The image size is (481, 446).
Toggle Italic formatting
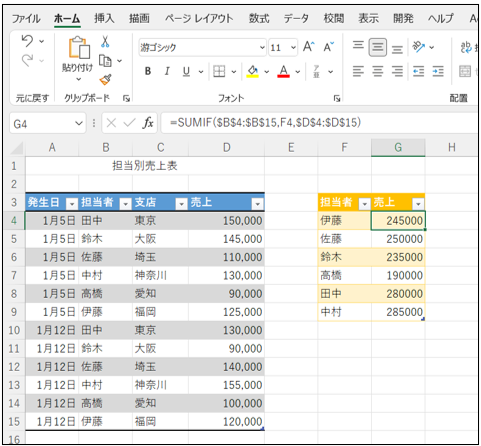167,71
